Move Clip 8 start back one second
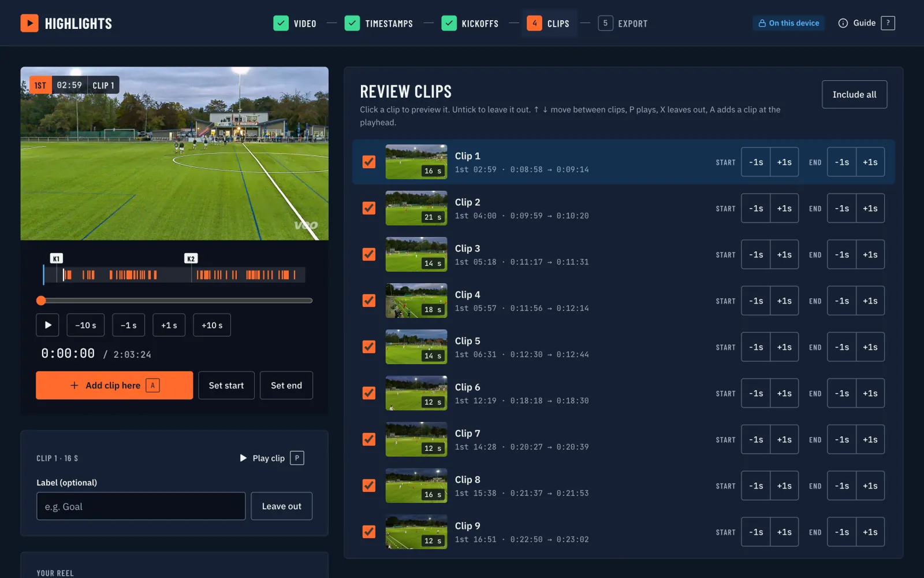Image resolution: width=924 pixels, height=578 pixels. pos(756,486)
